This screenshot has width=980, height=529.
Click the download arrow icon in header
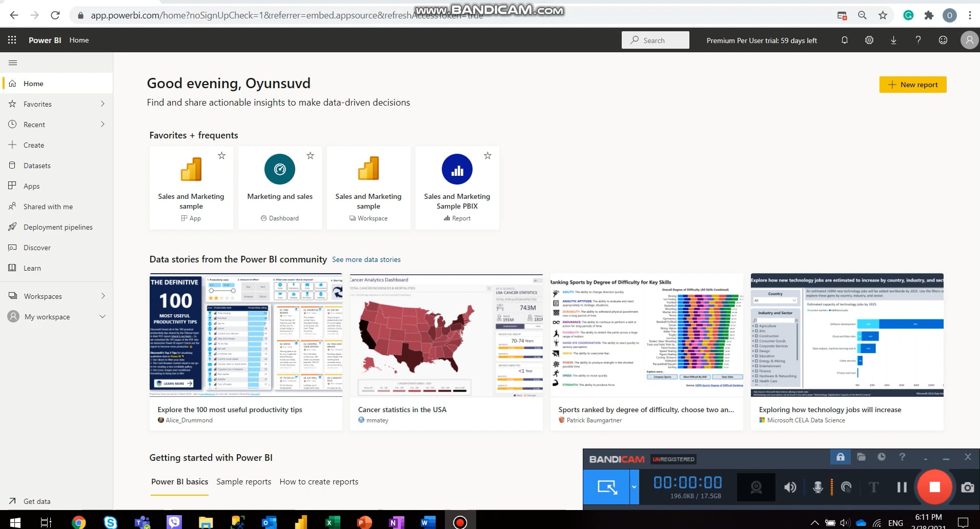click(893, 40)
